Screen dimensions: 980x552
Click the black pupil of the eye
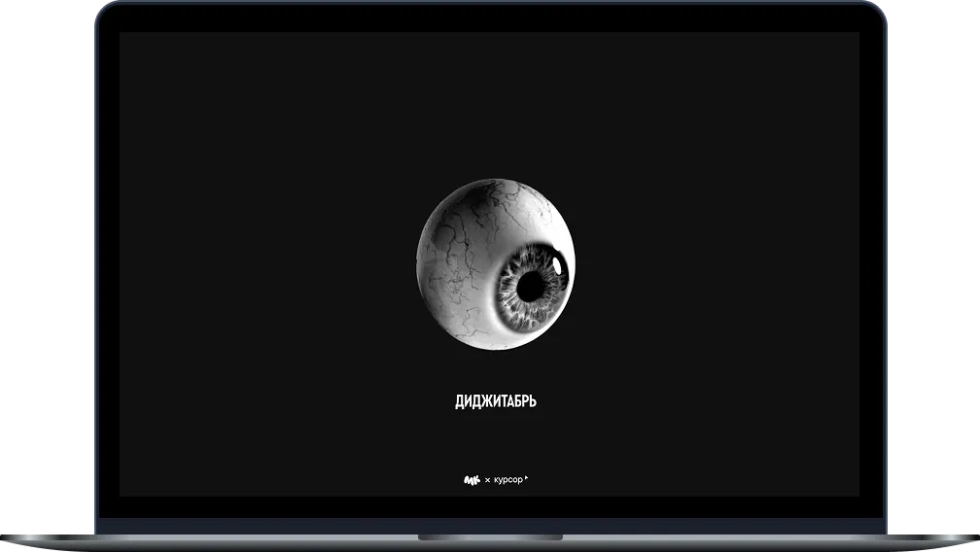(x=532, y=286)
